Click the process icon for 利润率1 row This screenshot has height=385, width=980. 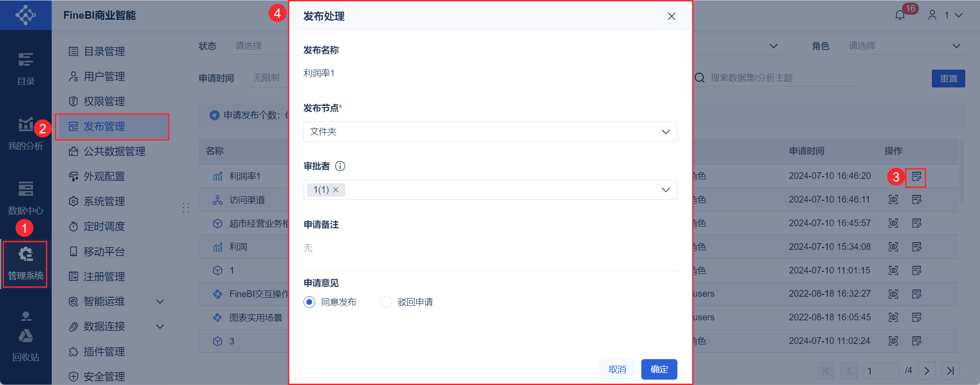[916, 177]
